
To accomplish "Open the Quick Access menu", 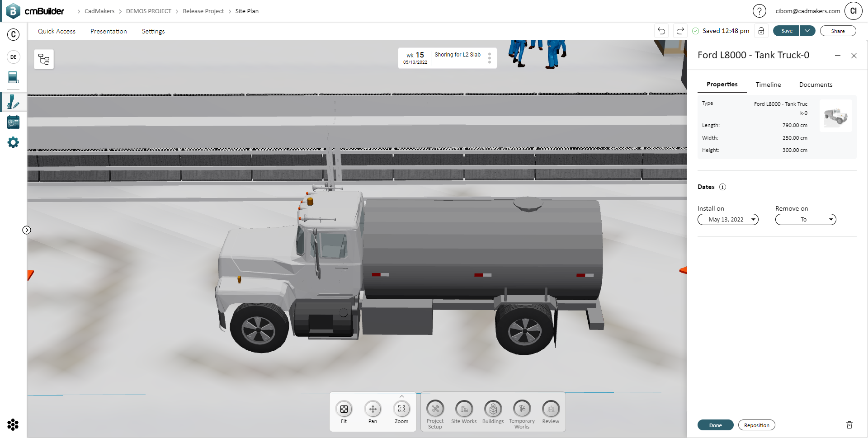I will click(x=57, y=31).
